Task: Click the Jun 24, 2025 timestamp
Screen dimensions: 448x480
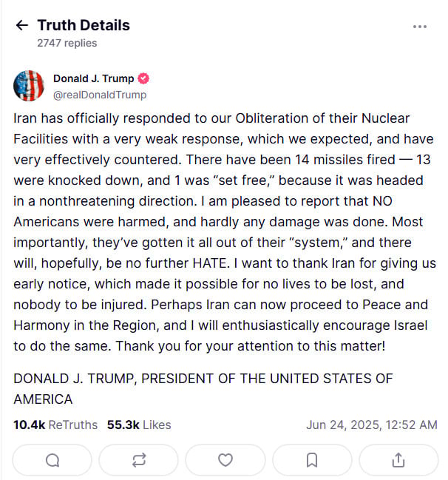Action: 371,425
